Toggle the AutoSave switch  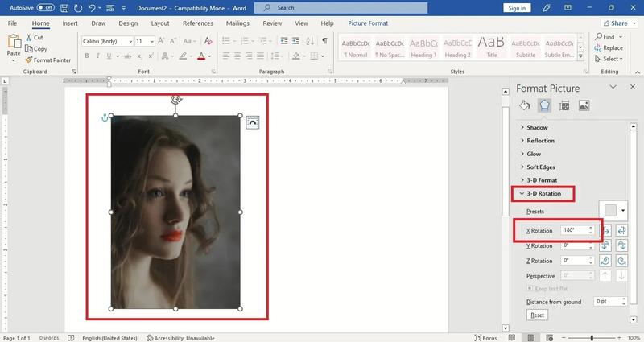click(46, 8)
